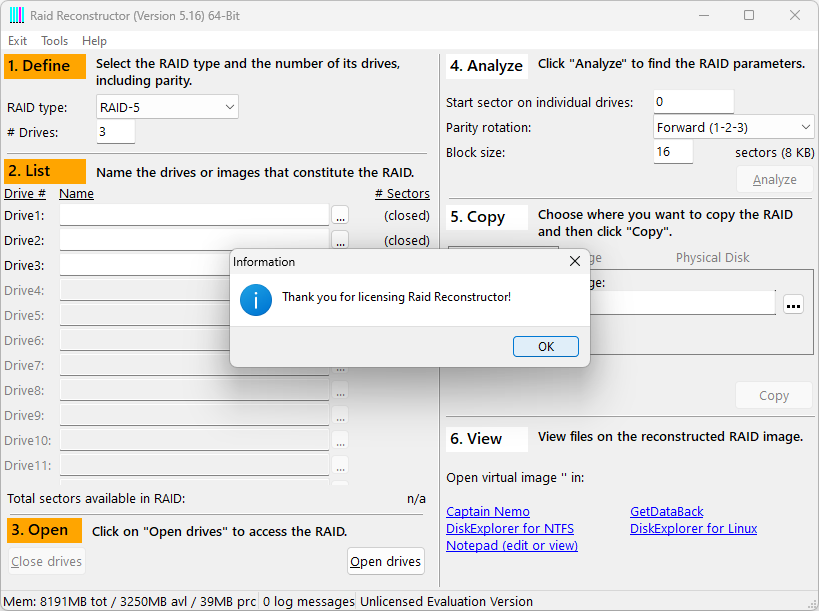Click the Drive2 name field
The width and height of the screenshot is (819, 611).
(194, 239)
